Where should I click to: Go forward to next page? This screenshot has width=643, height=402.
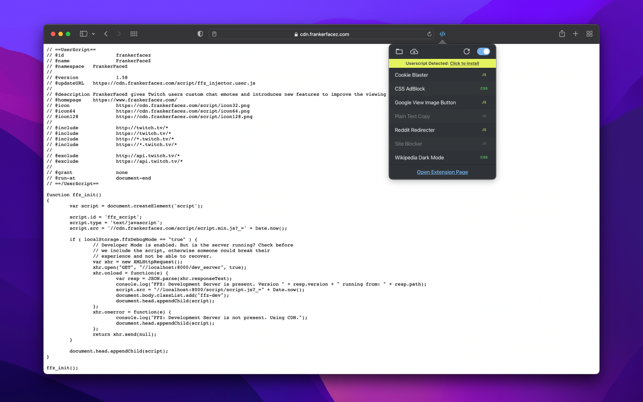[x=119, y=34]
